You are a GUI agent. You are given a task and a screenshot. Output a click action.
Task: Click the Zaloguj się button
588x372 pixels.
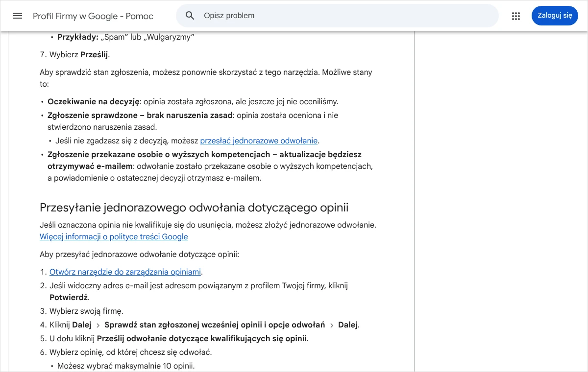555,16
